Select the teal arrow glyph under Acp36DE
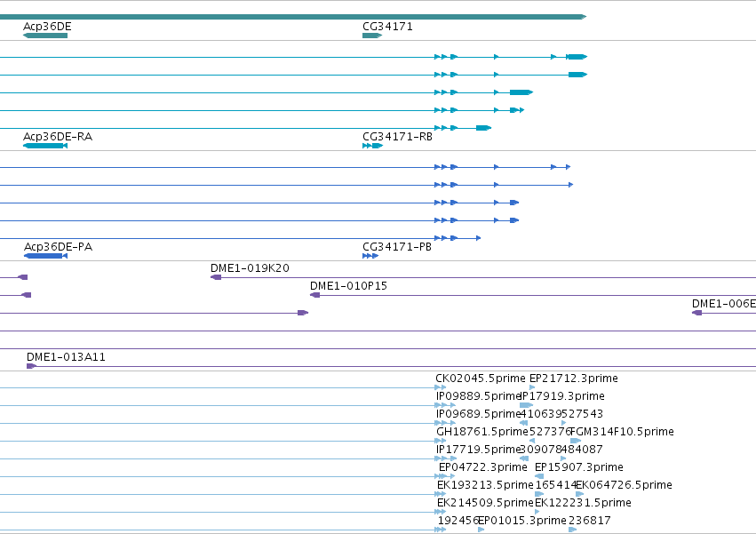This screenshot has width=756, height=534. (x=45, y=36)
